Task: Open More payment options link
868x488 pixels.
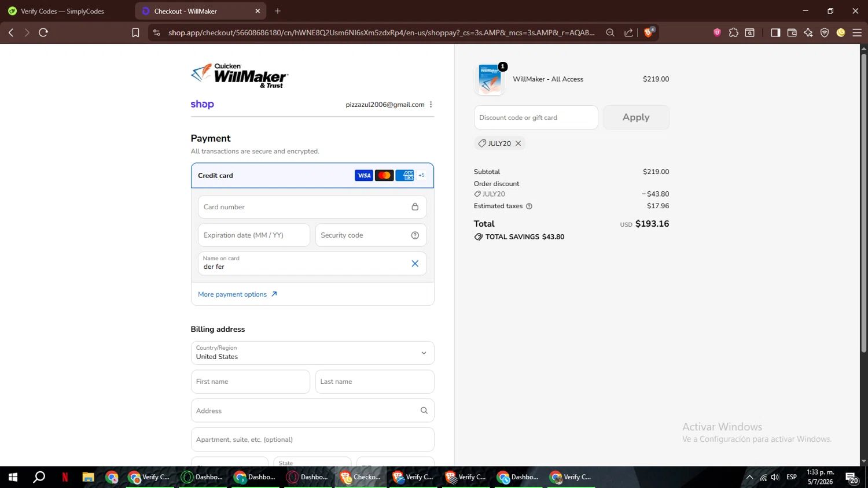Action: [x=238, y=294]
